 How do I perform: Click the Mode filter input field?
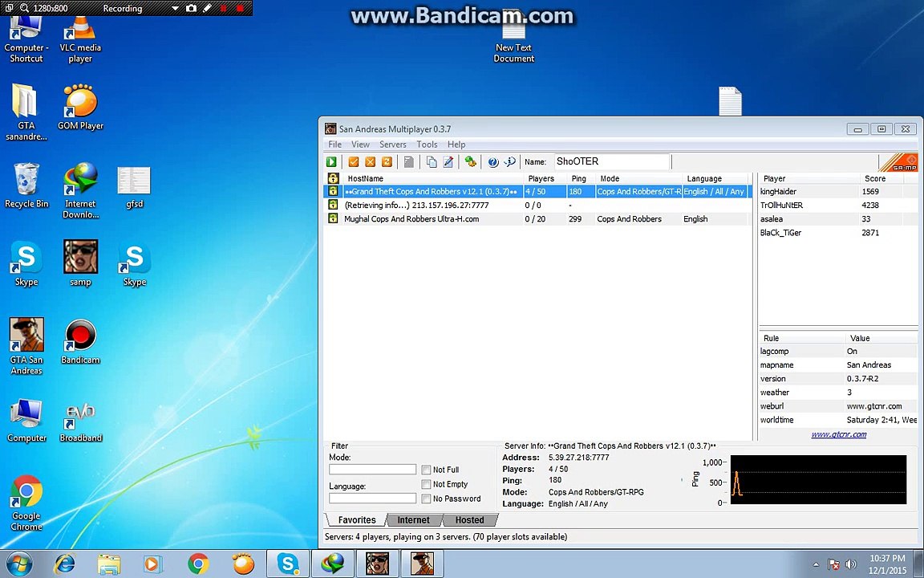point(372,470)
